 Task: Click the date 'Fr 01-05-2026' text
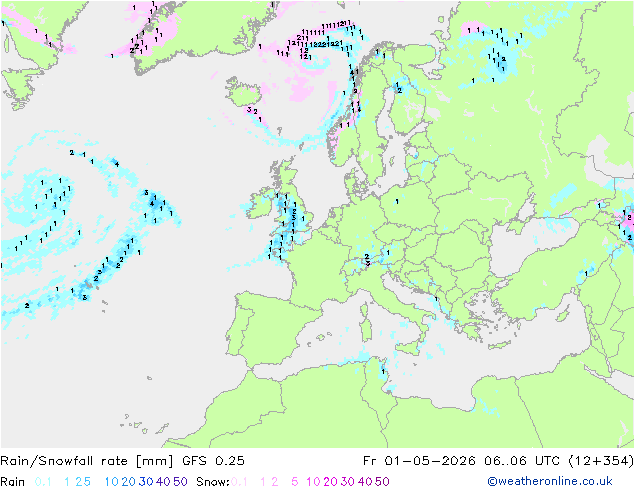(x=419, y=461)
